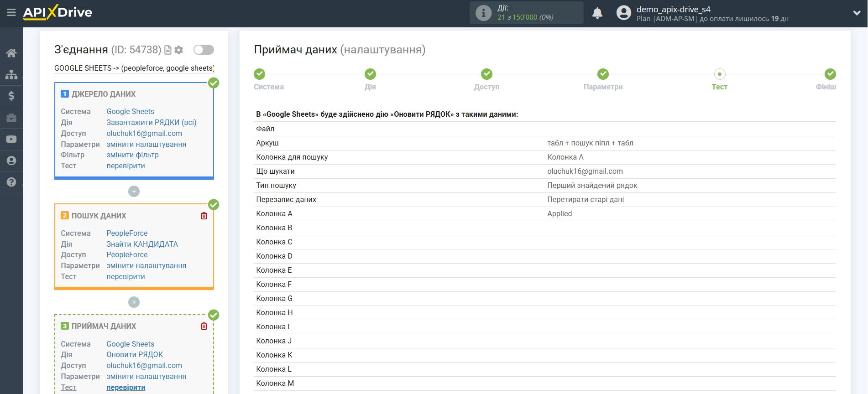Delete the ПРИЙМАЧ ДАНИХ block
This screenshot has width=868, height=394.
point(204,326)
